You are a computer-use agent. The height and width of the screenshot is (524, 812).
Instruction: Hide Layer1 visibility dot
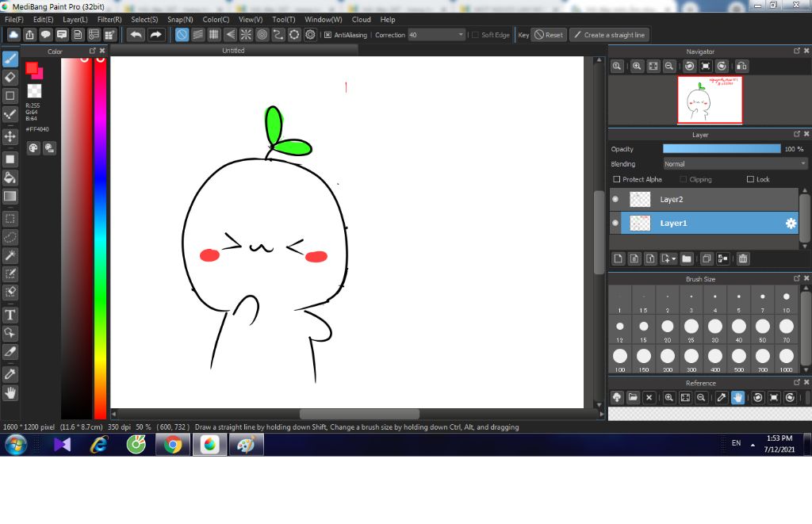(615, 224)
